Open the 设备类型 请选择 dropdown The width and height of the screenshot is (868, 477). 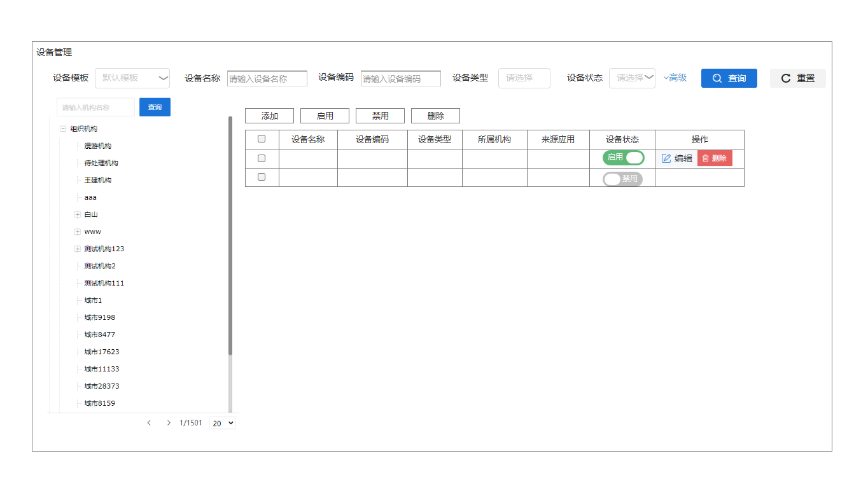click(524, 78)
